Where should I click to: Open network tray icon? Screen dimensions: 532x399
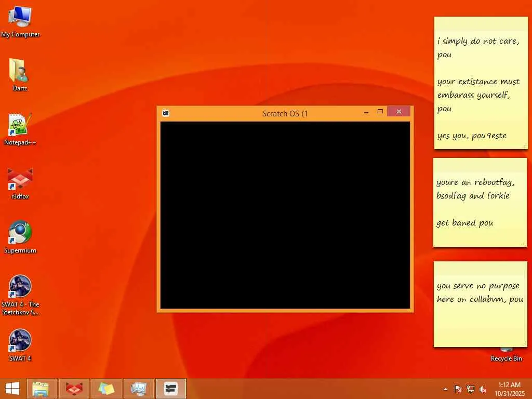click(470, 389)
